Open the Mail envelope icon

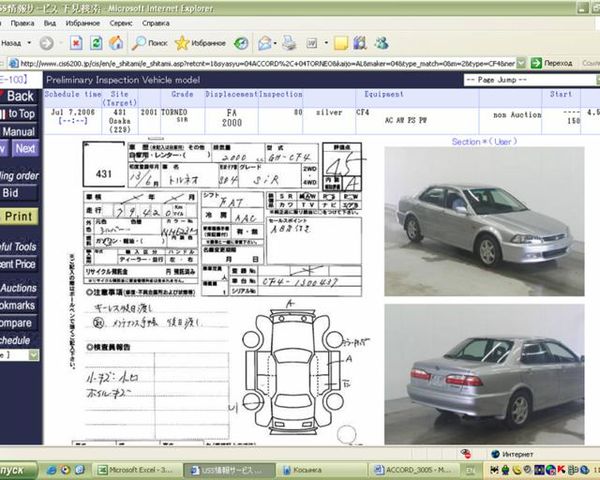click(265, 43)
